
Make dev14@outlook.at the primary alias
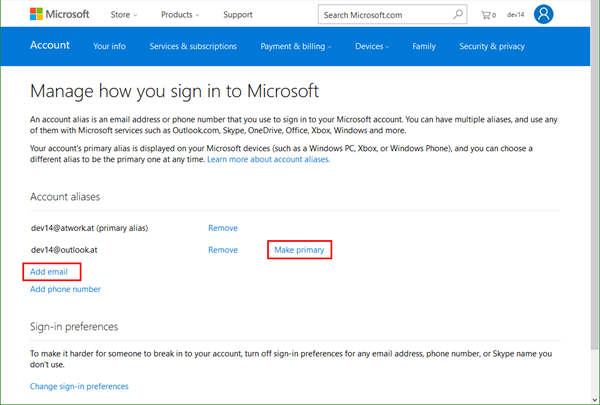pyautogui.click(x=299, y=249)
